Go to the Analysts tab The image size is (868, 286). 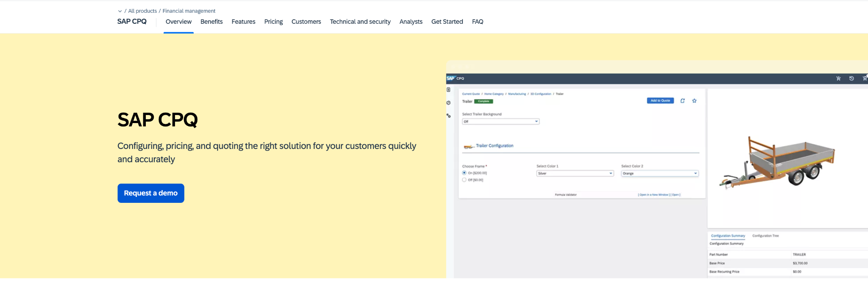(411, 22)
